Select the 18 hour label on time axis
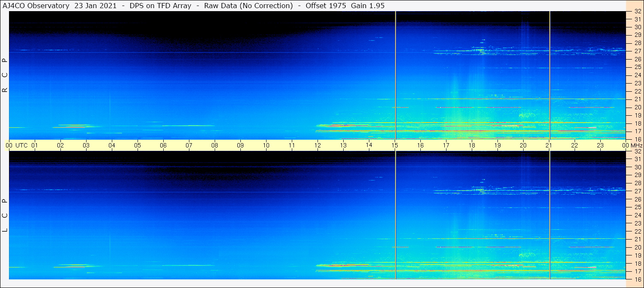Viewport: 644px width, 288px height. point(472,145)
